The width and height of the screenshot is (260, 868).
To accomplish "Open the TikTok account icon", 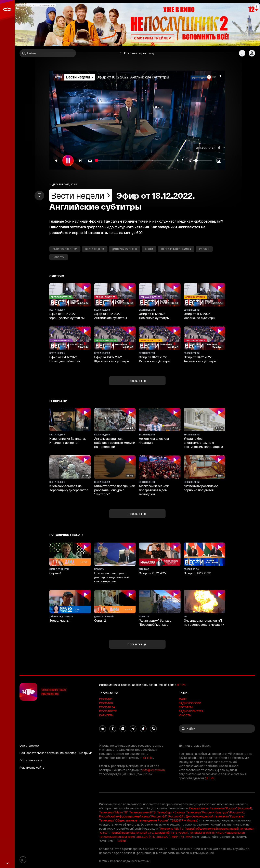I will click(x=143, y=729).
